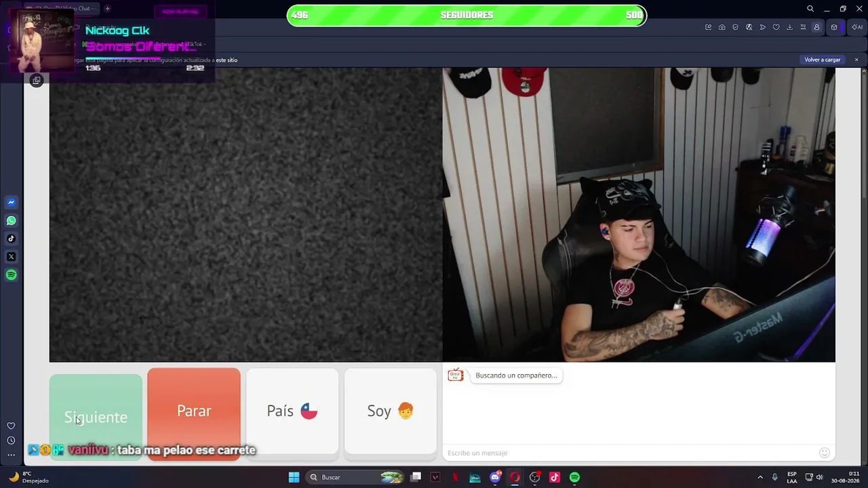Open the send/flow arrow icon in toolbar
Screen dimensions: 868x488
(x=763, y=27)
